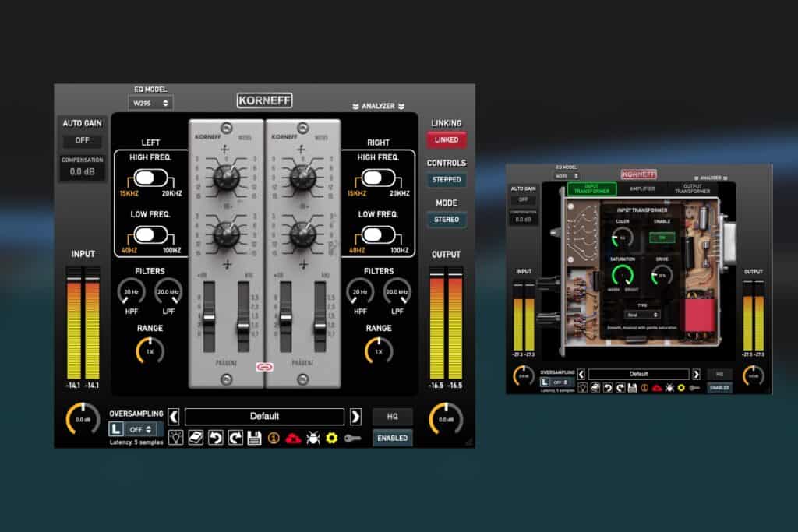
Task: Click the license key icon in main window
Action: tap(352, 438)
